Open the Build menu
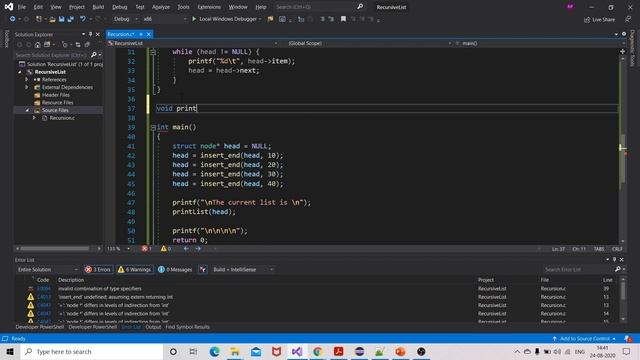This screenshot has width=640, height=360. [x=98, y=7]
